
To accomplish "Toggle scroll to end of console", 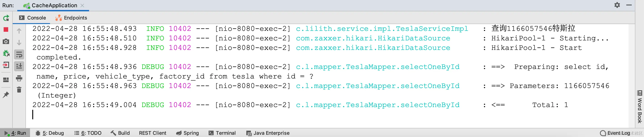I will (x=19, y=66).
